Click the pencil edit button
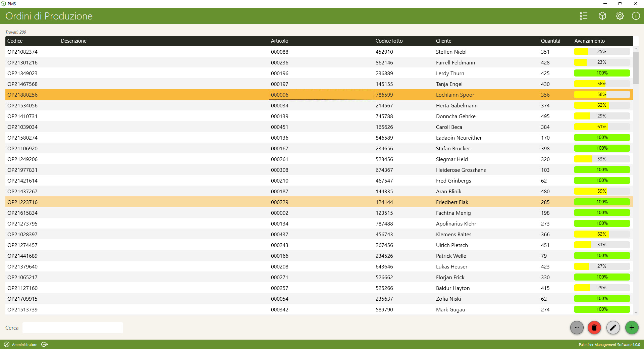 click(x=613, y=328)
